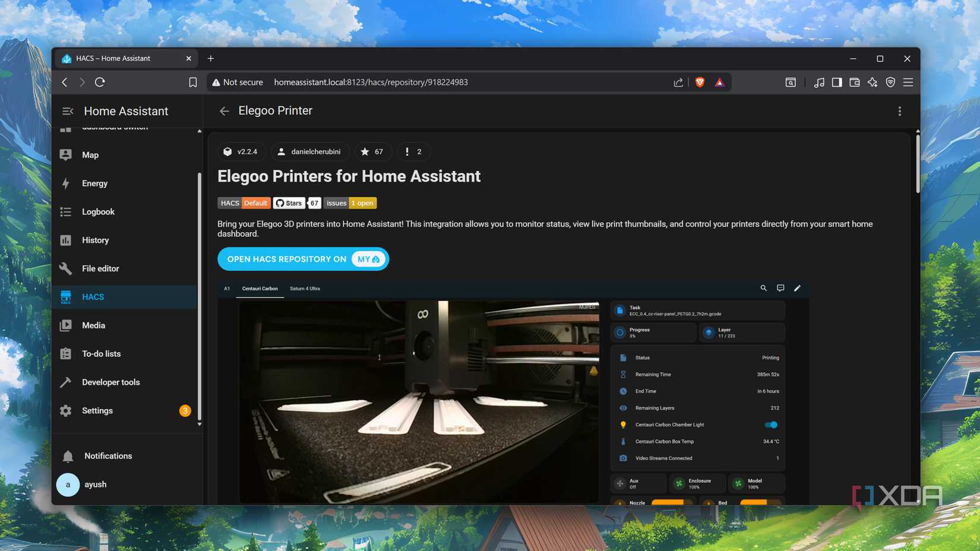This screenshot has width=980, height=551.
Task: Click the Not secure warning indicator
Action: (x=238, y=83)
